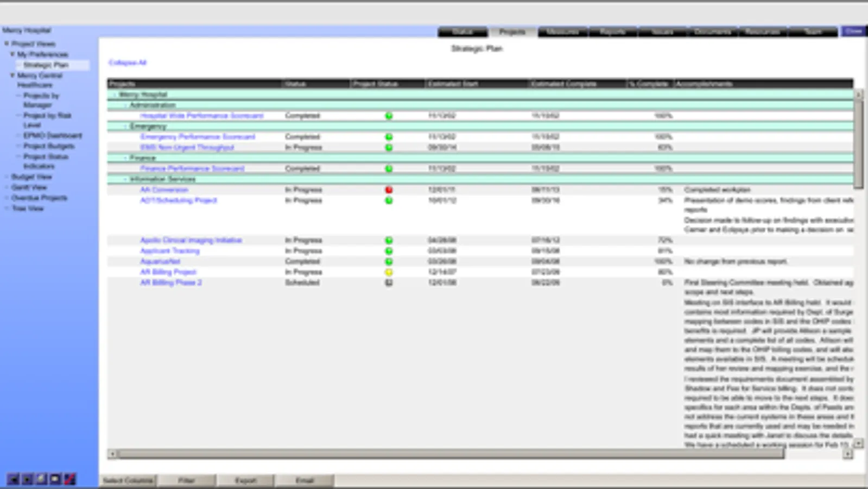Select Project by Risk Level in the sidebar
The height and width of the screenshot is (489, 868).
click(x=47, y=120)
